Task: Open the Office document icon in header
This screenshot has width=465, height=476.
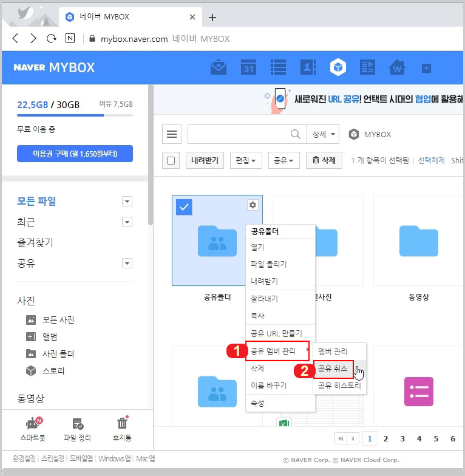Action: pyautogui.click(x=367, y=67)
